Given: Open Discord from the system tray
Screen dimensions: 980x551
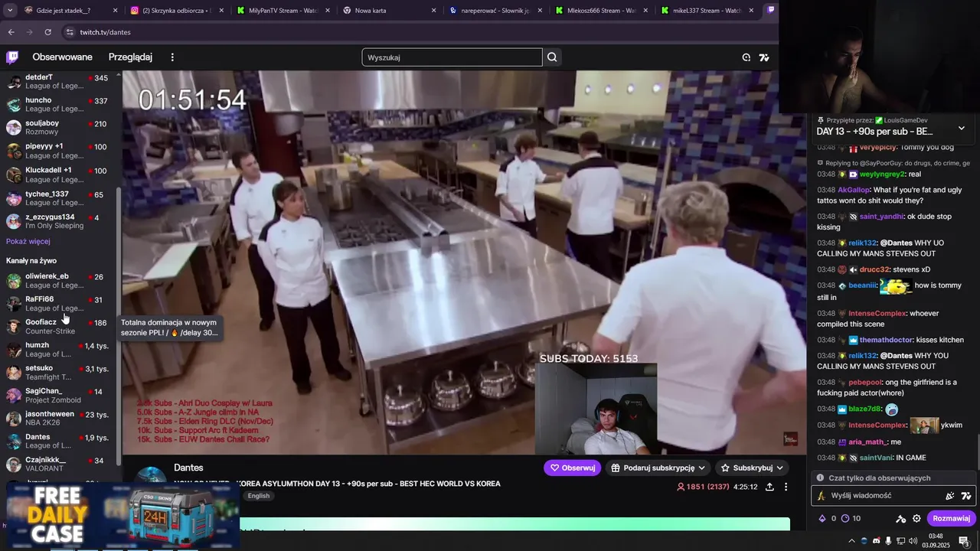Looking at the screenshot, I should (877, 541).
